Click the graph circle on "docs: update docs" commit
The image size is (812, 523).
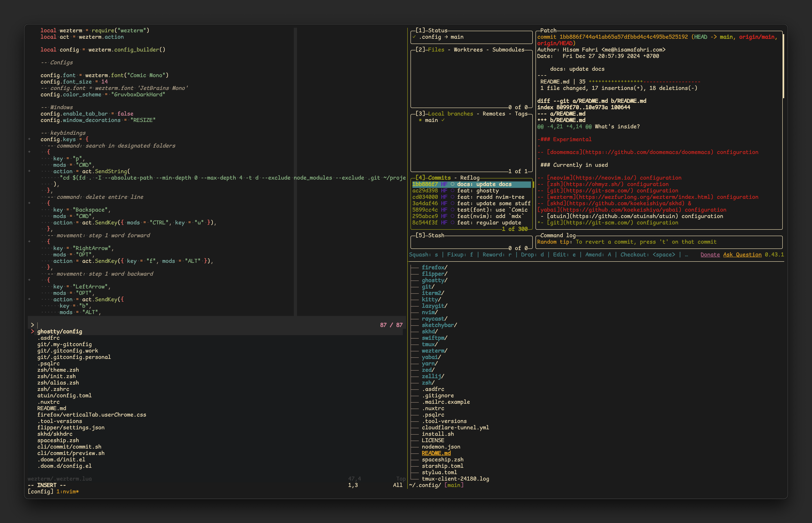click(x=453, y=184)
